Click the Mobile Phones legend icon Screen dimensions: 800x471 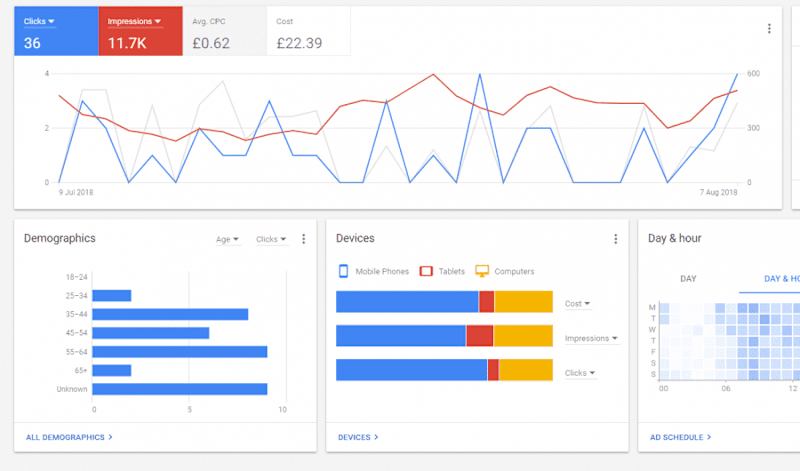[x=343, y=271]
